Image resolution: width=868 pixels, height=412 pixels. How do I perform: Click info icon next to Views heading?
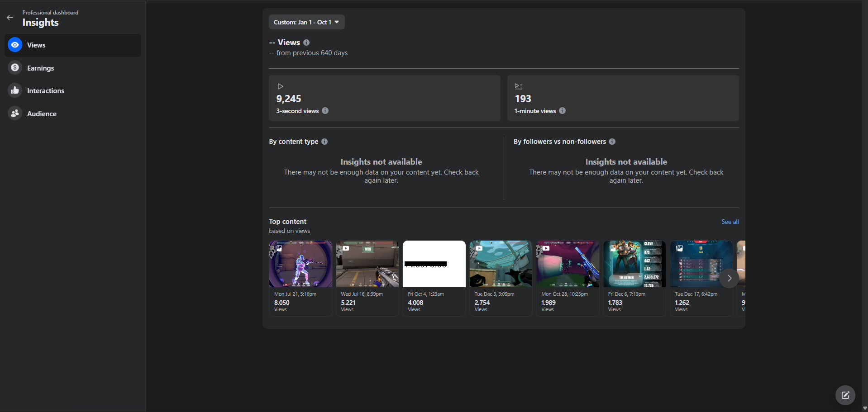306,43
